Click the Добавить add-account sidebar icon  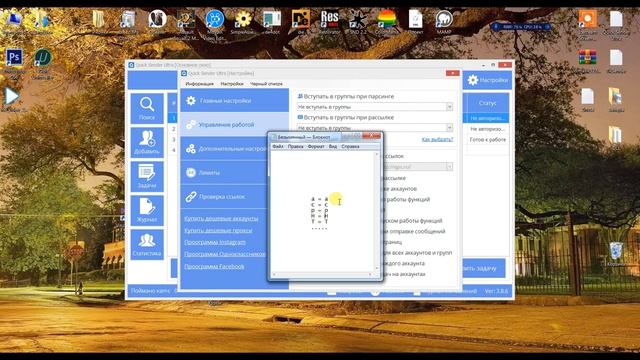pos(147,142)
